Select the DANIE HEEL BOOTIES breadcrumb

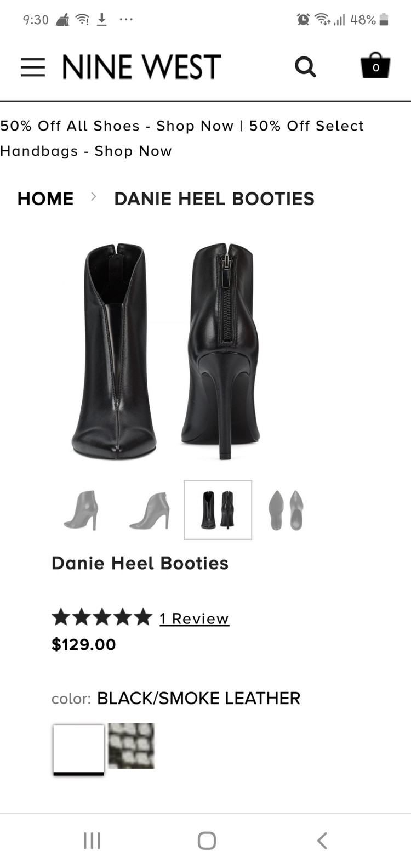pos(214,198)
